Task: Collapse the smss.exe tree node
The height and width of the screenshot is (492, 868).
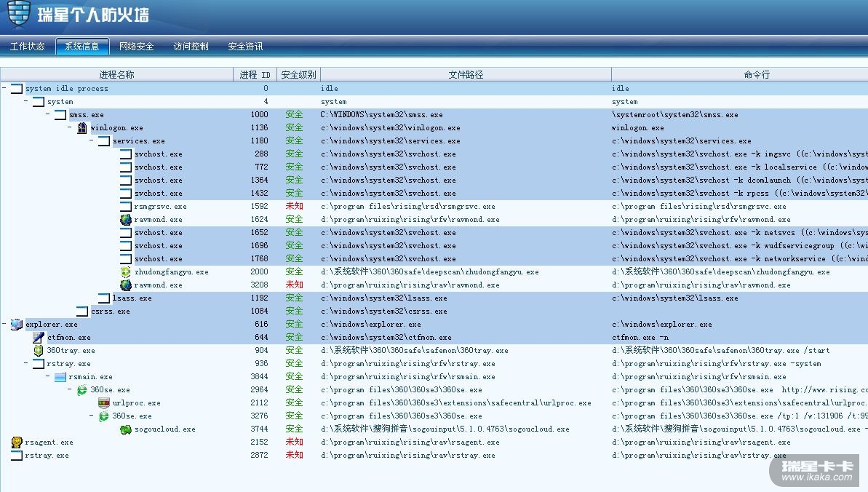Action: click(48, 115)
